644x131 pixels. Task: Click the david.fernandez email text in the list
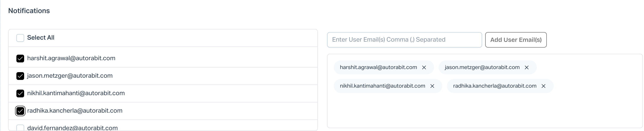click(x=72, y=128)
